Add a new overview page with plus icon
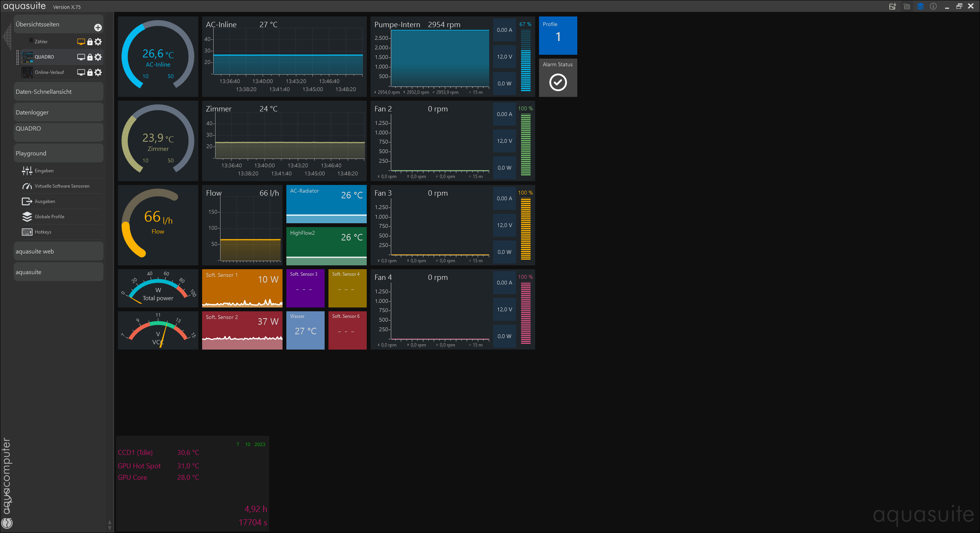The height and width of the screenshot is (533, 980). [98, 28]
